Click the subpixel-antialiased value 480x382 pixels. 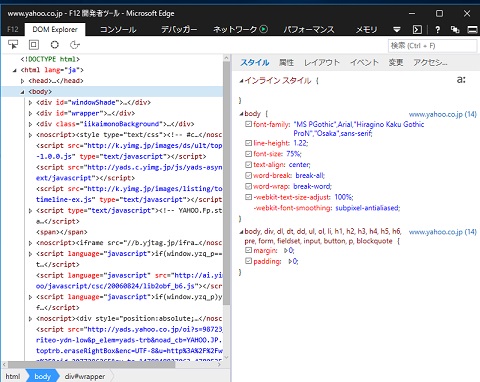pyautogui.click(x=367, y=208)
